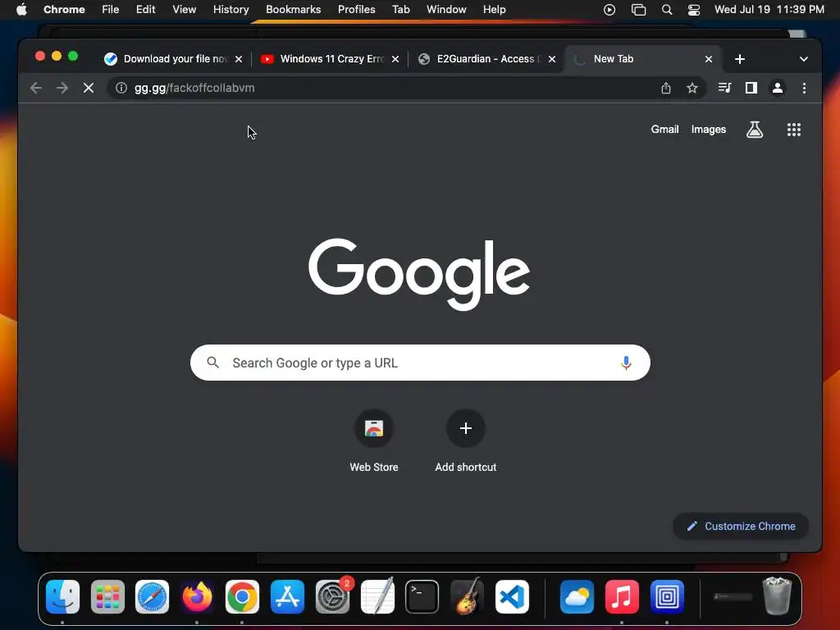Expand the tab search dropdown
Screen dimensions: 840x630
click(x=804, y=59)
